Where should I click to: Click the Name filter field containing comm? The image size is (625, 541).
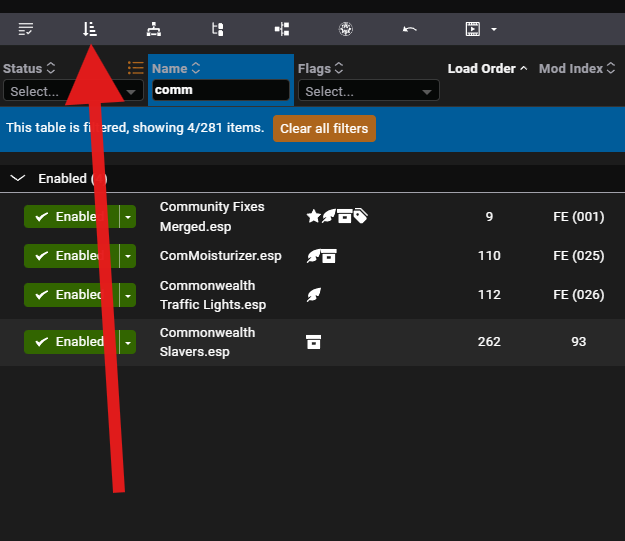pos(221,90)
